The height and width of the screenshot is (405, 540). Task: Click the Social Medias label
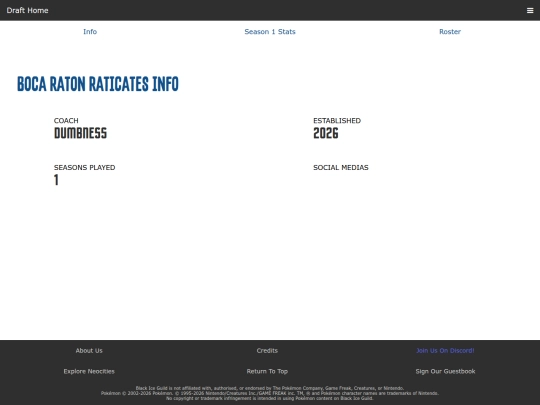coord(341,167)
